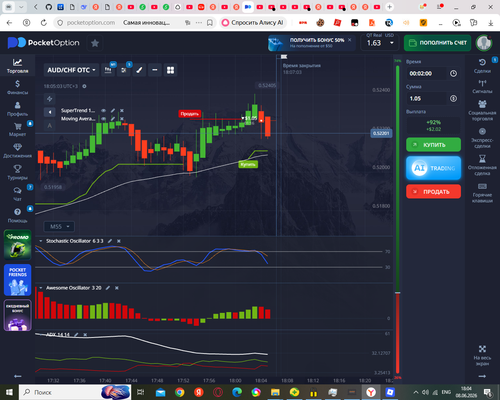
Task: Open Социальная торговля panel
Action: (x=482, y=110)
